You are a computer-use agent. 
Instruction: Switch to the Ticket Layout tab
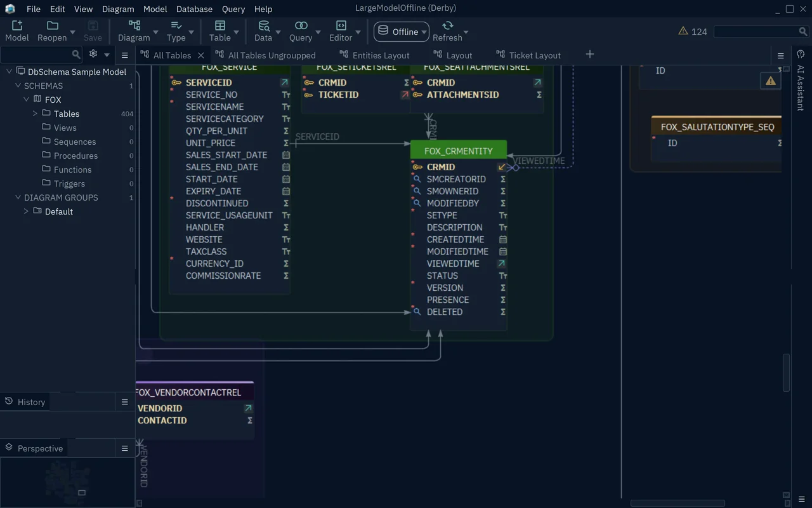528,55
